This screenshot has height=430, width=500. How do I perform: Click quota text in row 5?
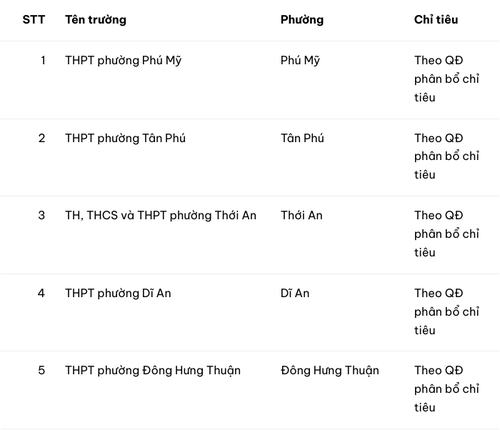[447, 389]
